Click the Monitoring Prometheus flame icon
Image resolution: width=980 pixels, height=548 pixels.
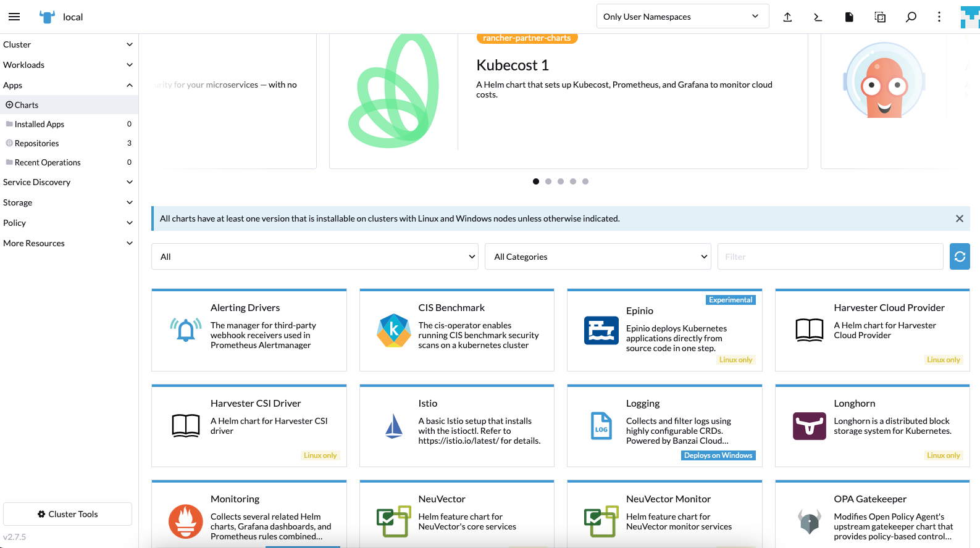[186, 521]
